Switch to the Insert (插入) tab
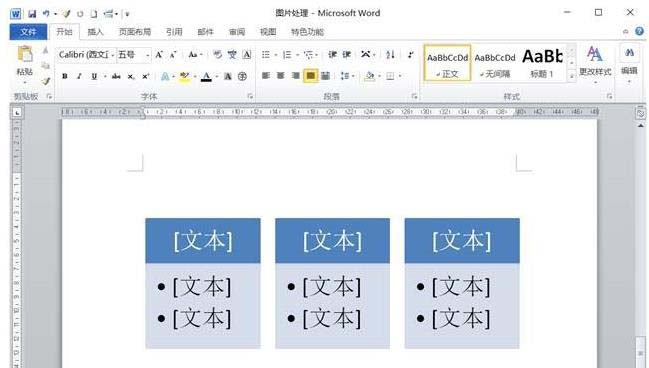The image size is (649, 368). pos(95,32)
